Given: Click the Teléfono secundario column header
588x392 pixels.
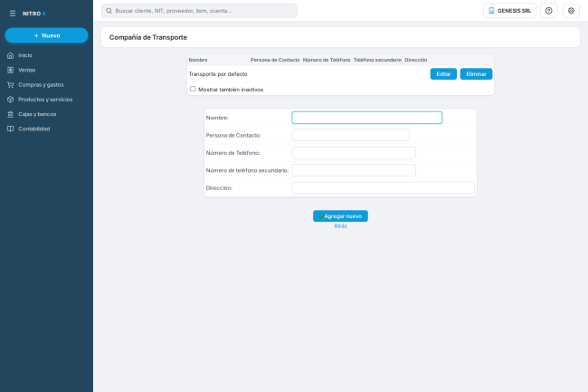Looking at the screenshot, I should [377, 60].
